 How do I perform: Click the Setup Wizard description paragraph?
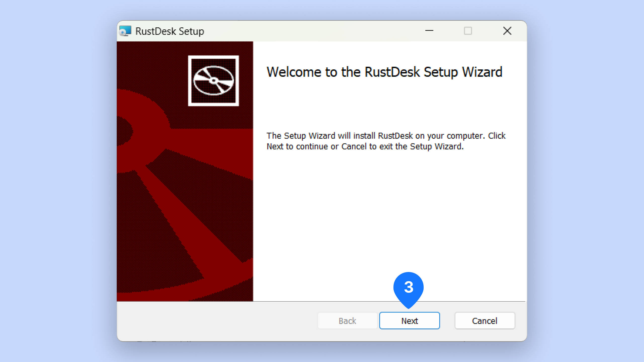point(386,141)
